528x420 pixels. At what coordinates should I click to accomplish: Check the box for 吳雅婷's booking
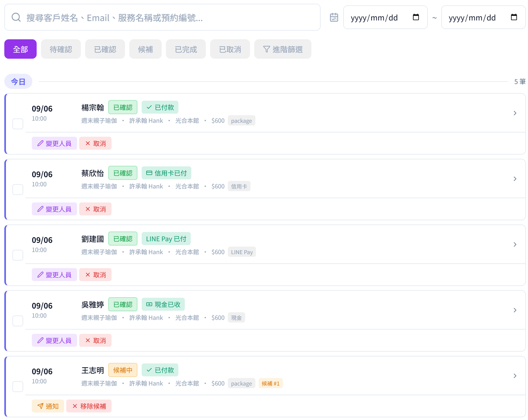(x=18, y=321)
